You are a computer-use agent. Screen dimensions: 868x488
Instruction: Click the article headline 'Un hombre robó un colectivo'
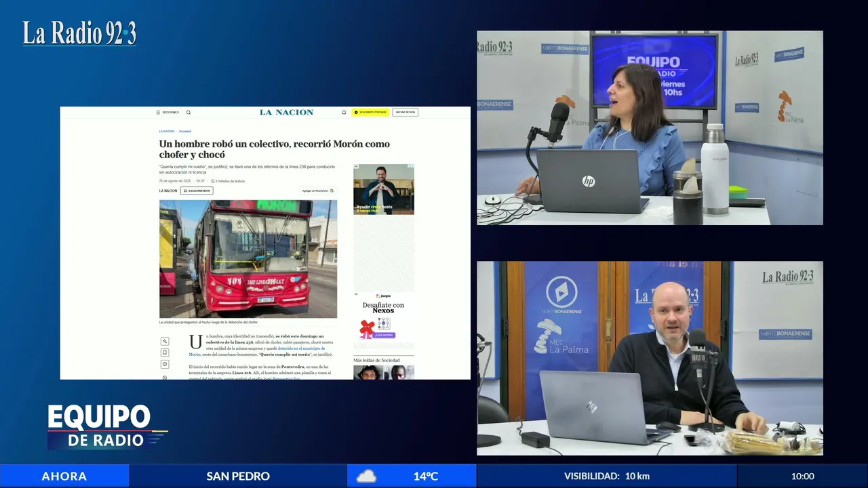click(x=275, y=149)
